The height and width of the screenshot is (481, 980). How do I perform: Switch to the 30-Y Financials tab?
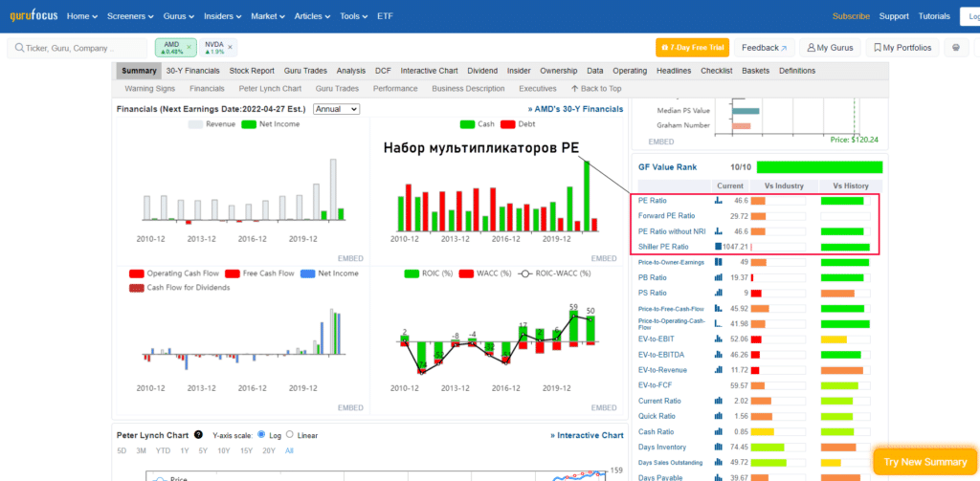[192, 71]
